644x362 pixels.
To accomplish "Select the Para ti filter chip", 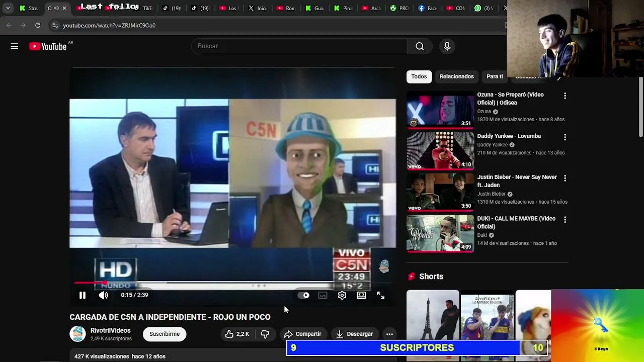I will (495, 76).
